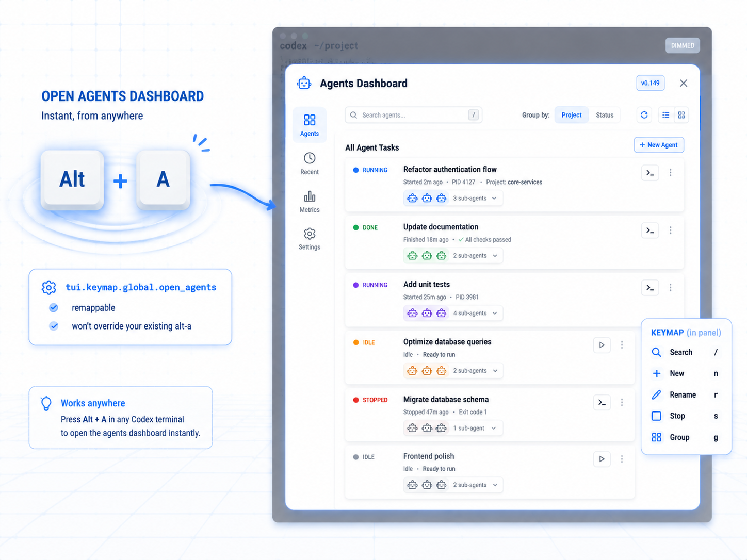747x560 pixels.
Task: Refresh the agent task list
Action: 644,115
